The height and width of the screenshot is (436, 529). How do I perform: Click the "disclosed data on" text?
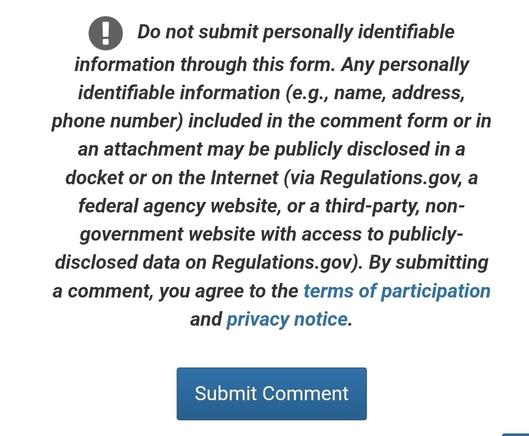coord(131,263)
